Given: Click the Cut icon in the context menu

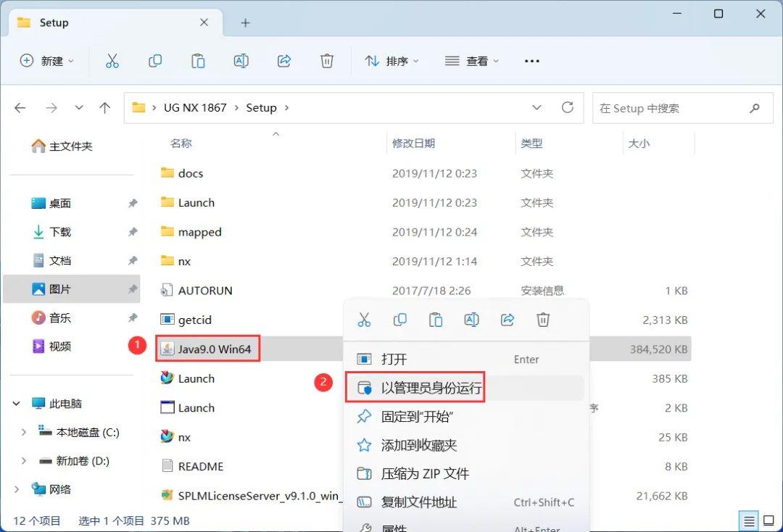Looking at the screenshot, I should [x=364, y=320].
